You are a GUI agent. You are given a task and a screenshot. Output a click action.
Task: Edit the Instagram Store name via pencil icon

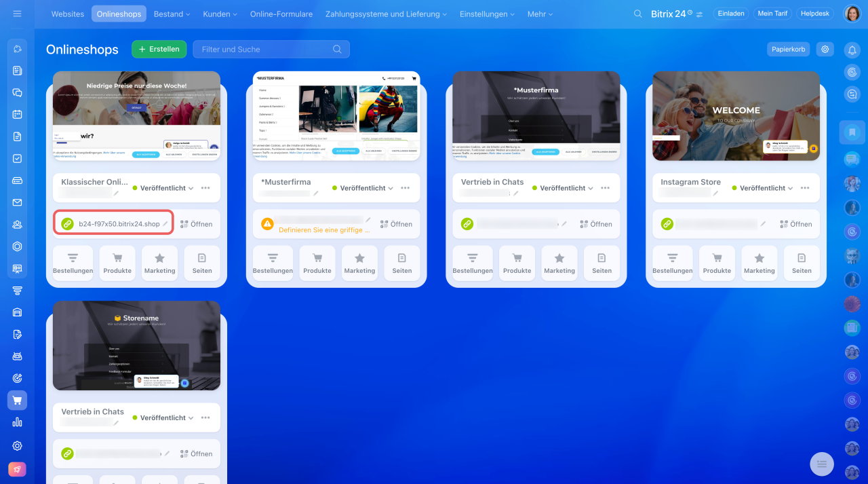pyautogui.click(x=715, y=193)
